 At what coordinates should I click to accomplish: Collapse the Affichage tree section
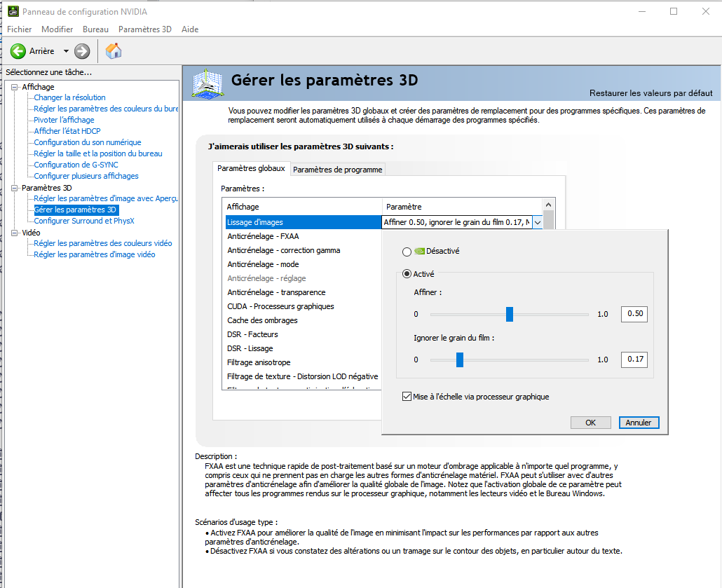[x=15, y=87]
